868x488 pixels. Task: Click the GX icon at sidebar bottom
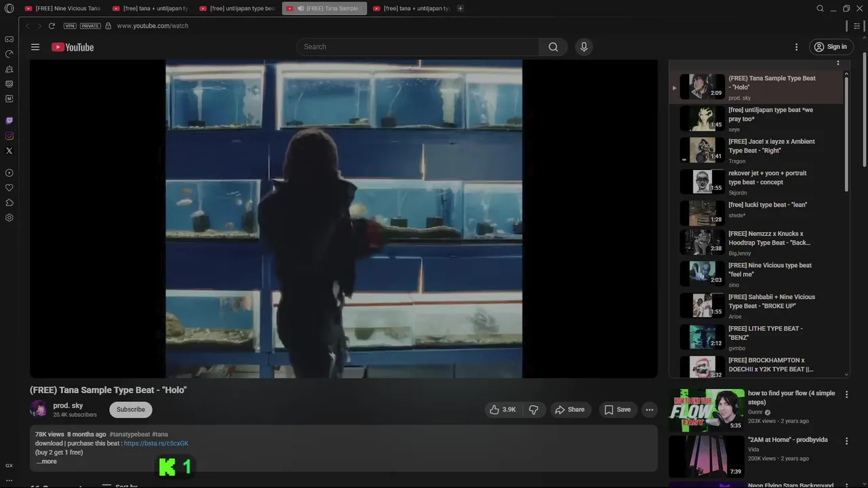pyautogui.click(x=9, y=466)
